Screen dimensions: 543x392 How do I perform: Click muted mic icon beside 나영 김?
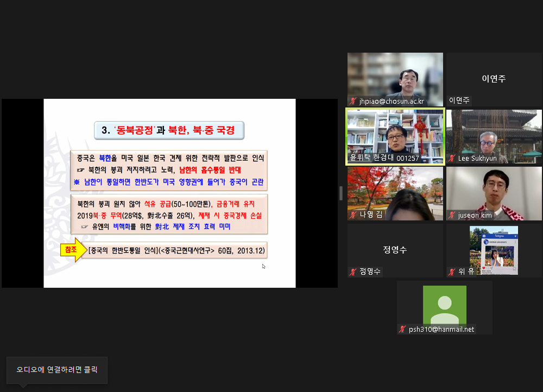click(353, 215)
